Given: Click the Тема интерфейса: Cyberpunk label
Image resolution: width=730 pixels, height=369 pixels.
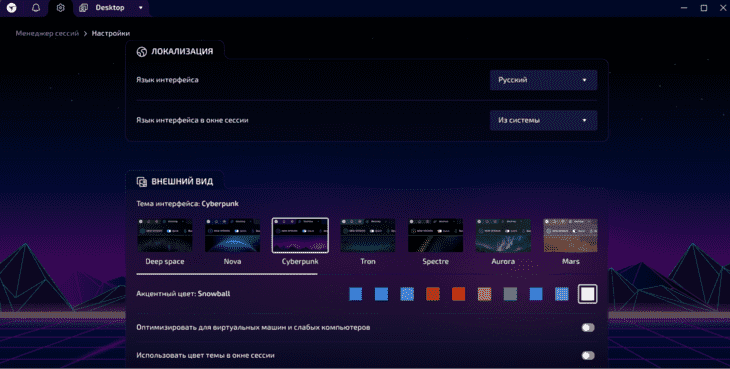Looking at the screenshot, I should click(x=188, y=204).
